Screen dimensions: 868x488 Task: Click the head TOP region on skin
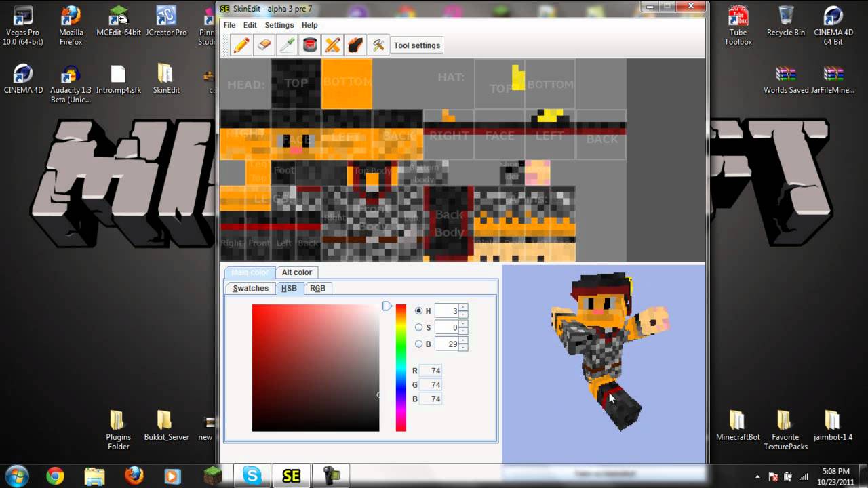(x=296, y=83)
